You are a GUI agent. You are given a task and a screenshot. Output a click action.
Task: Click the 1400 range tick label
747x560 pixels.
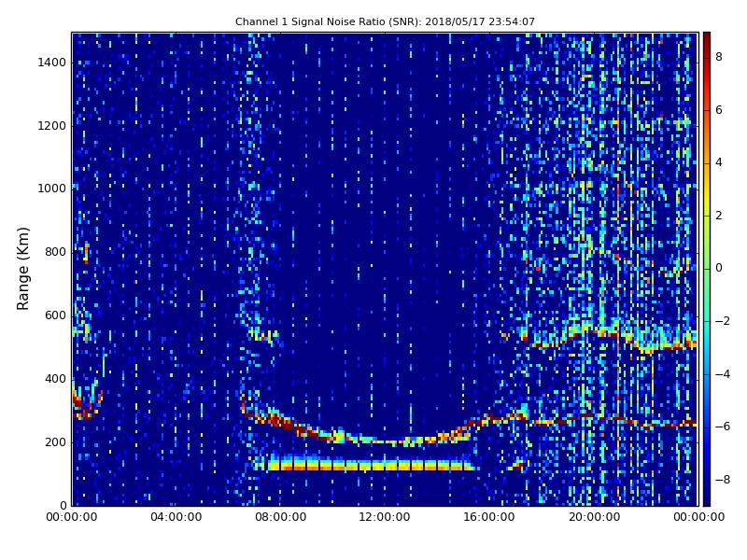(x=51, y=63)
